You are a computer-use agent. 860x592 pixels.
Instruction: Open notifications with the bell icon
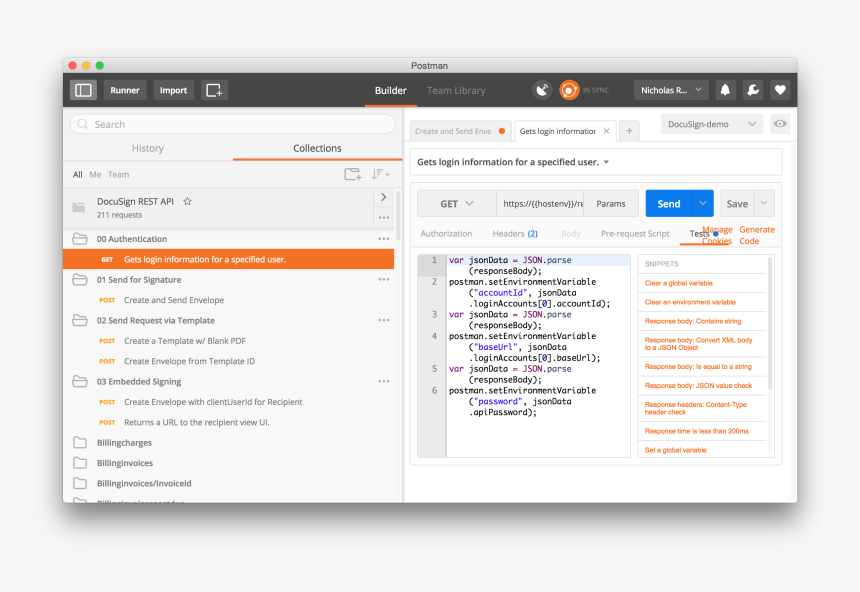725,90
